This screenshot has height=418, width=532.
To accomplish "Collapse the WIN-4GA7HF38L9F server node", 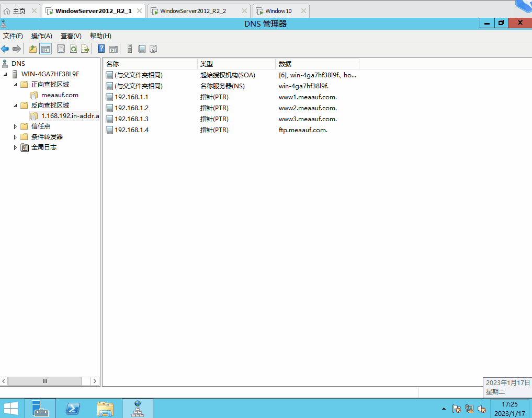I will click(x=5, y=74).
